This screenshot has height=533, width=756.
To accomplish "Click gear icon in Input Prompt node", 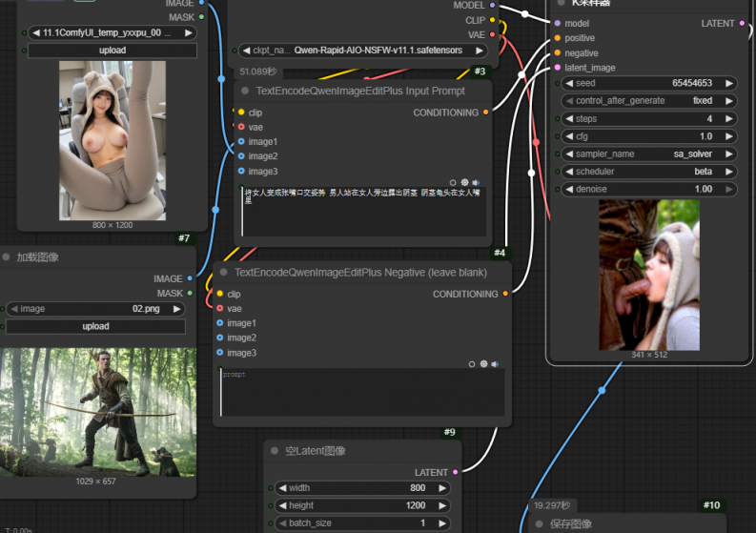I will (x=464, y=182).
